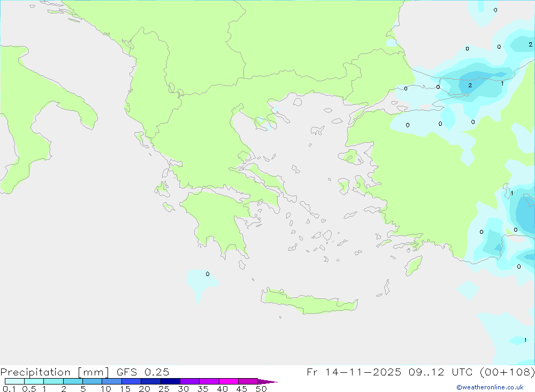This screenshot has height=392, width=535.
Task: Select the 40–45 mm bright magenta swatch
Action: [x=228, y=381]
